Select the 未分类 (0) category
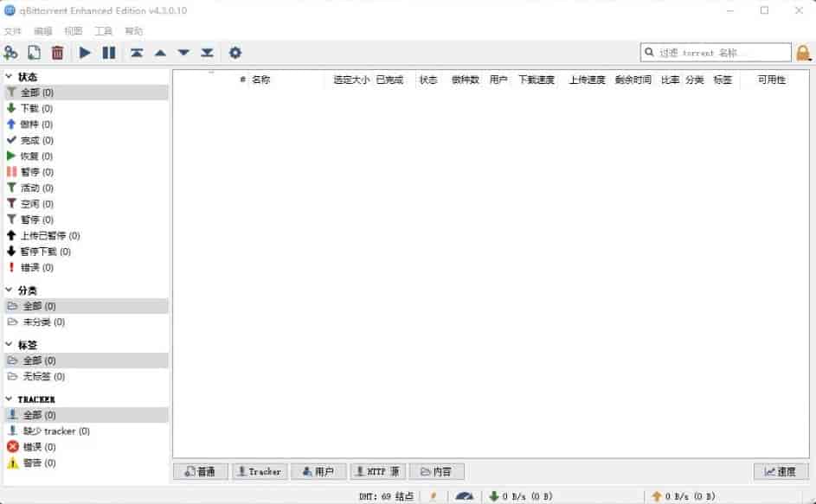816x504 pixels. coord(87,322)
